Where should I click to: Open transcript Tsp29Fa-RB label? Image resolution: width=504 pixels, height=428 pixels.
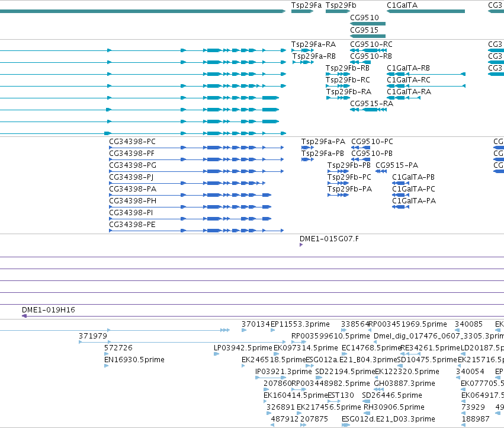click(314, 56)
